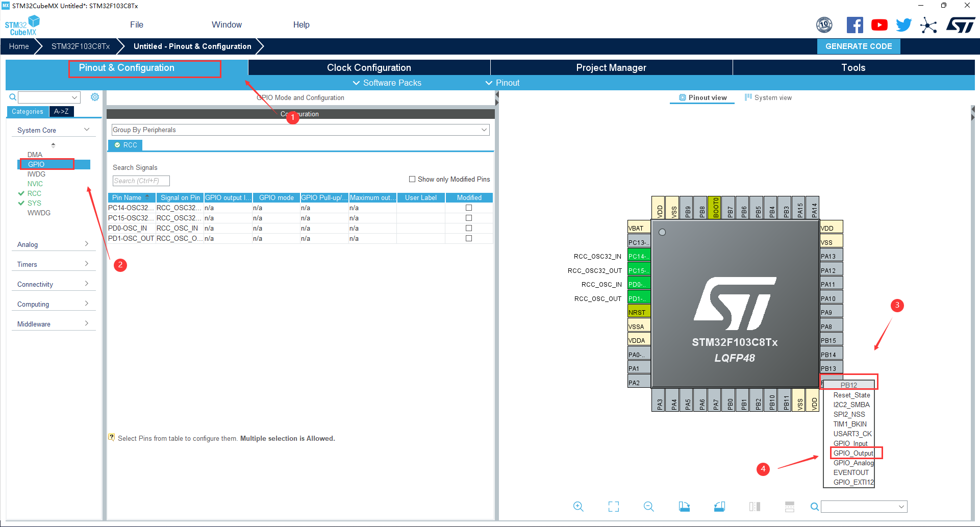This screenshot has width=980, height=527.
Task: Check Modified box for PD0-OSC_IN row
Action: tap(469, 228)
